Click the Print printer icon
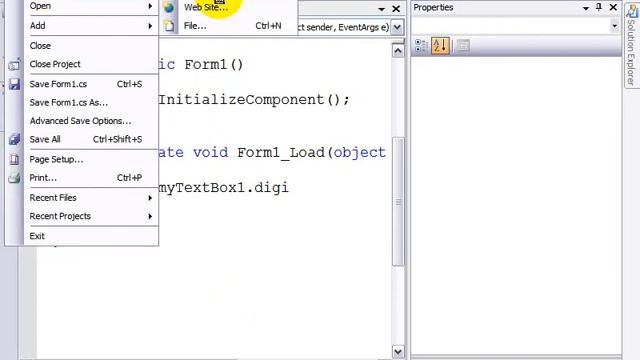 click(14, 178)
